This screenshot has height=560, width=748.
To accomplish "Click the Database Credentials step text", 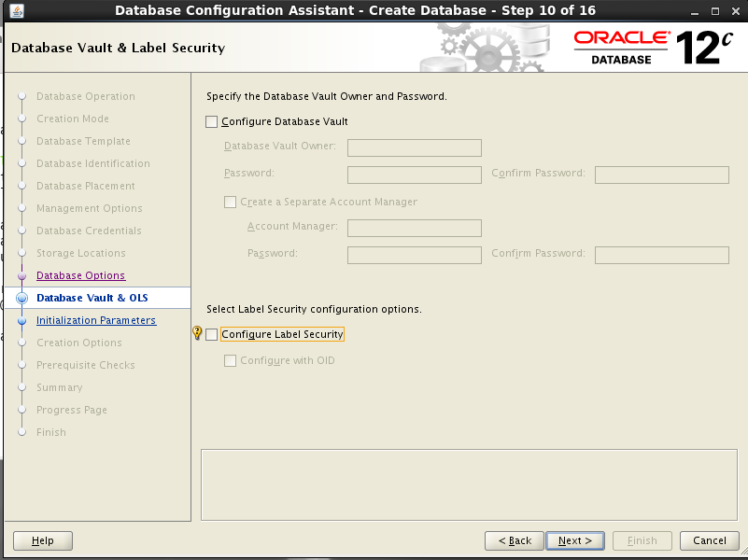I will [x=89, y=231].
